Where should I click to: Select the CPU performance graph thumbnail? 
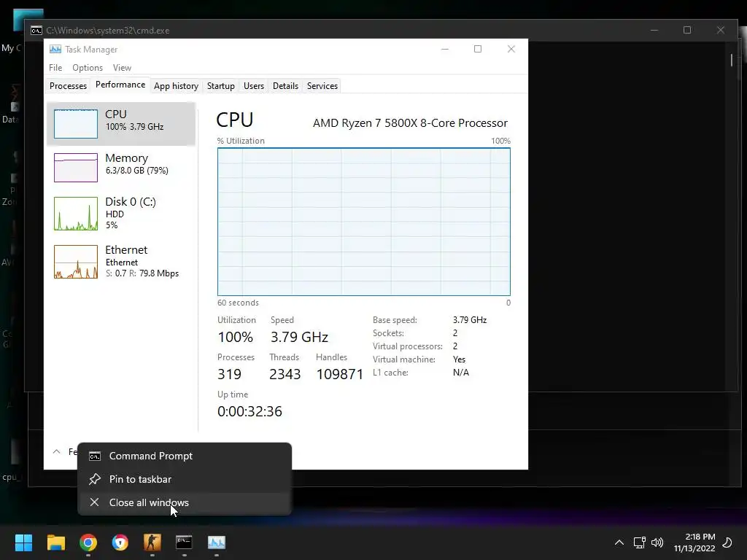click(76, 124)
